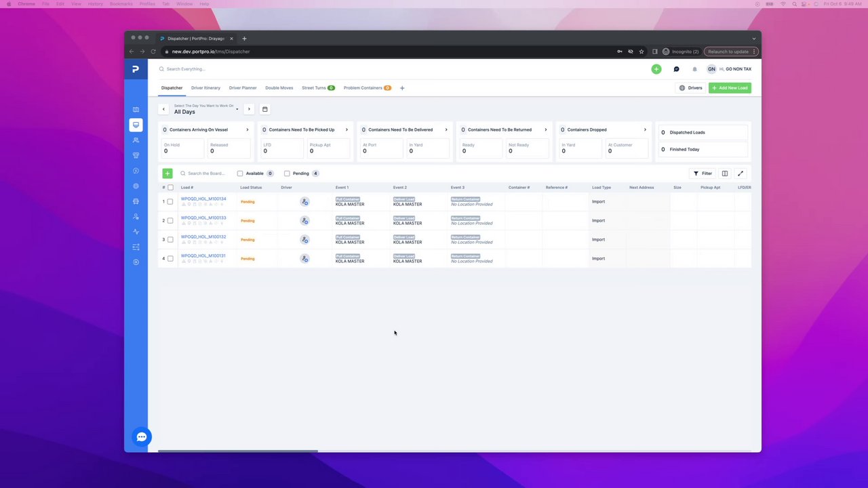The width and height of the screenshot is (868, 488).
Task: Switch to the Double Moves tab
Action: tap(279, 88)
